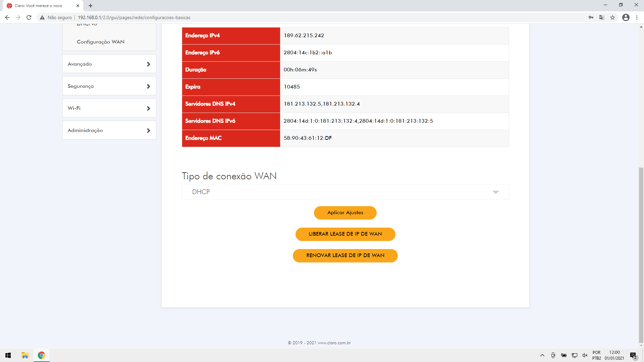This screenshot has height=362, width=644.
Task: Open the Não seguro site info warning
Action: tap(56, 17)
